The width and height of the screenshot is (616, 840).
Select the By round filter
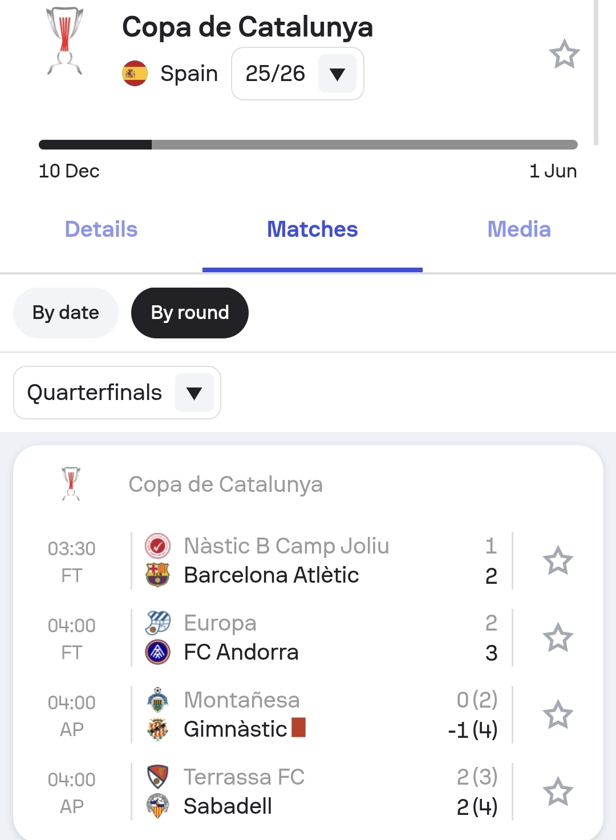click(x=189, y=313)
